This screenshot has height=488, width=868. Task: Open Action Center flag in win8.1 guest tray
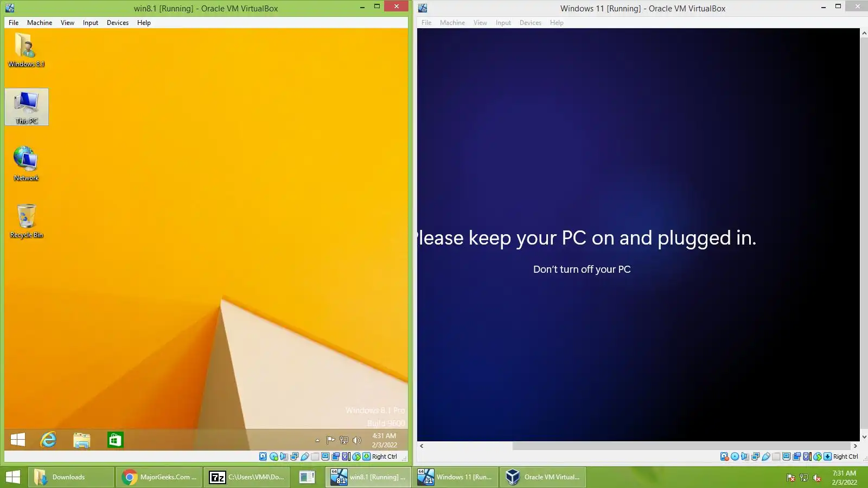(x=330, y=440)
